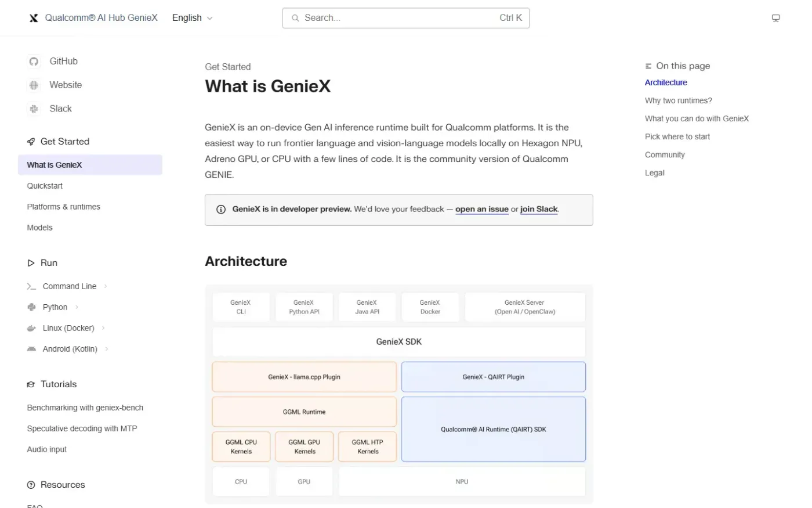The width and height of the screenshot is (812, 508).
Task: Click the info icon in developer preview notice
Action: point(221,210)
